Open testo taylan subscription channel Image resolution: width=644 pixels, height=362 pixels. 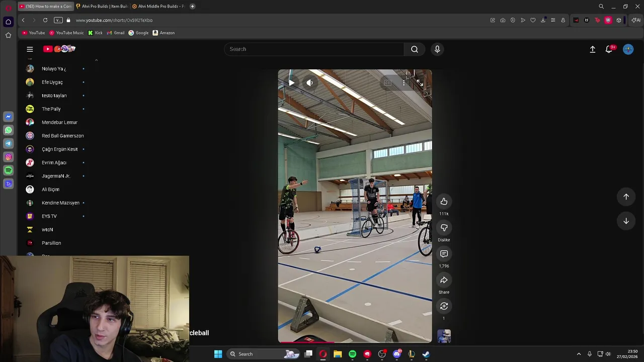[x=55, y=96]
